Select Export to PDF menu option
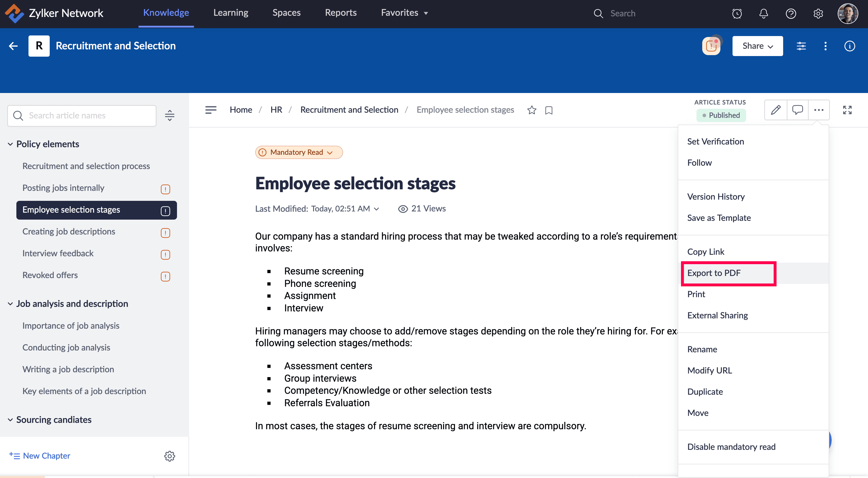Screen dimensions: 868x478 714,273
